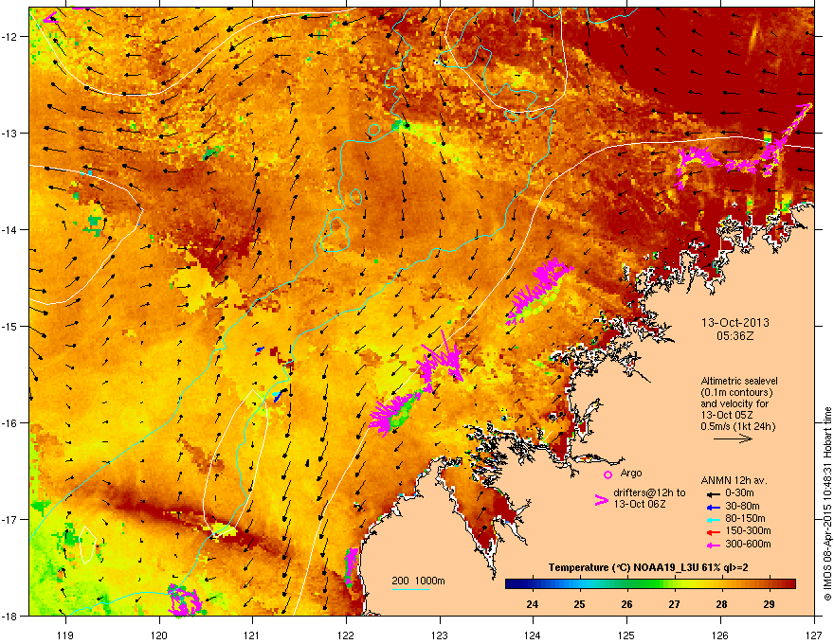Click the 127 longitude axis label

(814, 635)
